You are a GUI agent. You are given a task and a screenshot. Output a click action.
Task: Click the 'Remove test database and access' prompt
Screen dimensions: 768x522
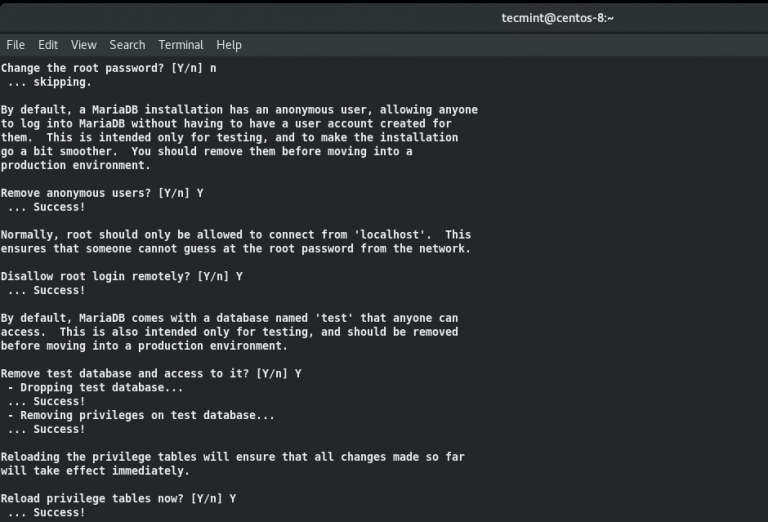coord(151,373)
